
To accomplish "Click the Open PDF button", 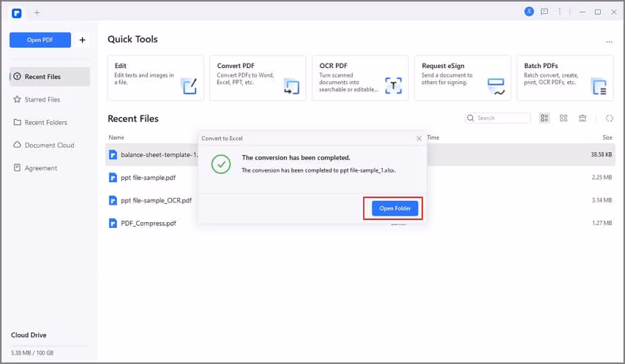I will [40, 40].
